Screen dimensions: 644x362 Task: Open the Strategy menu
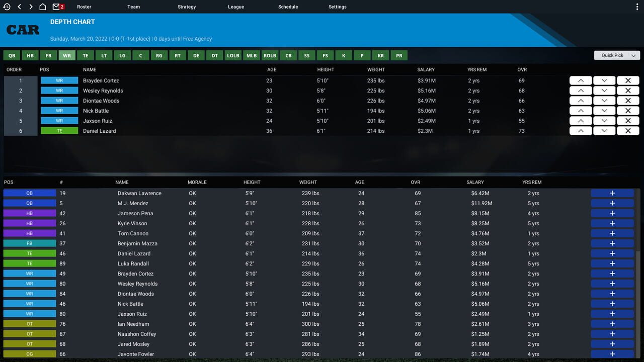point(187,7)
